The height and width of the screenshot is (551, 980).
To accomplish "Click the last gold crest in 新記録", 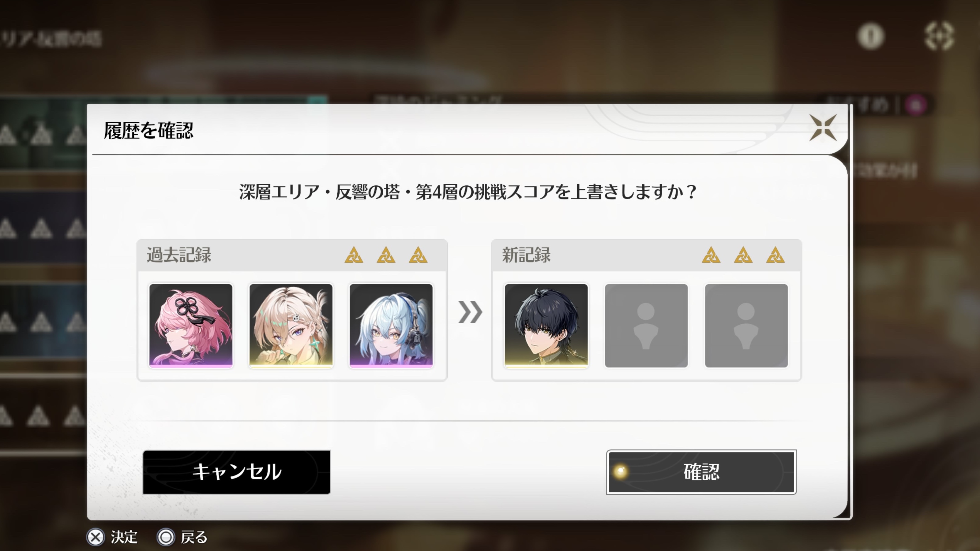I will pos(775,255).
